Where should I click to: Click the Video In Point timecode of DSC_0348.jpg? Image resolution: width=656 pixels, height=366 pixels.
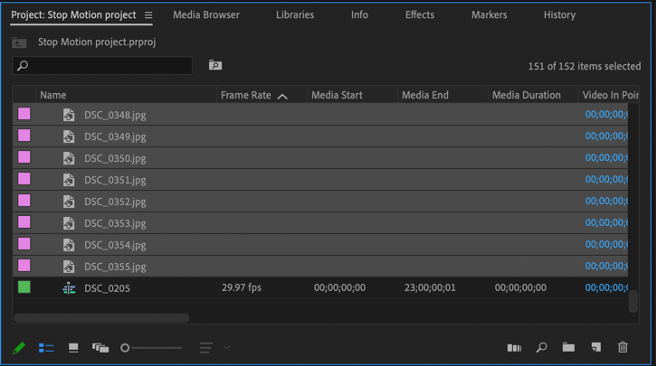(x=606, y=114)
